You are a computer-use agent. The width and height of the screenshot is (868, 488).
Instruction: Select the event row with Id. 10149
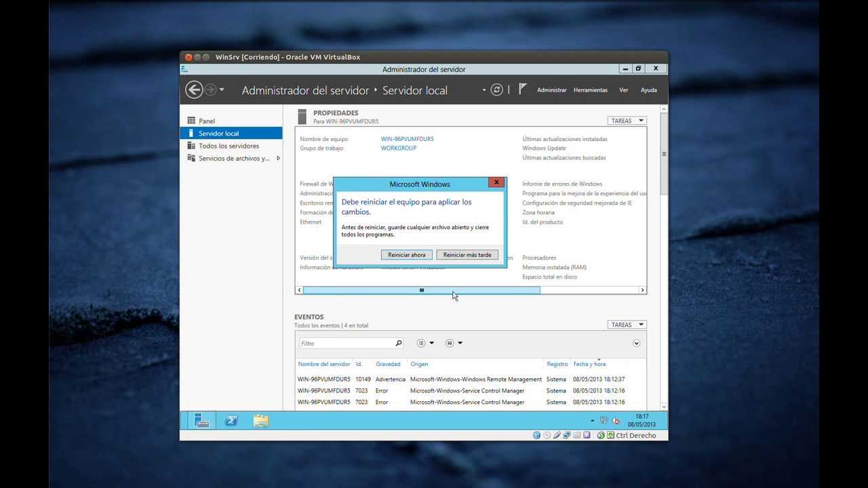point(471,380)
